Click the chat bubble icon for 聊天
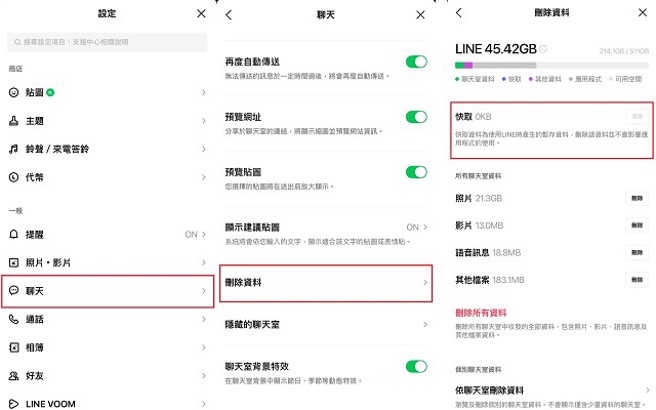The image size is (656, 410). click(14, 290)
